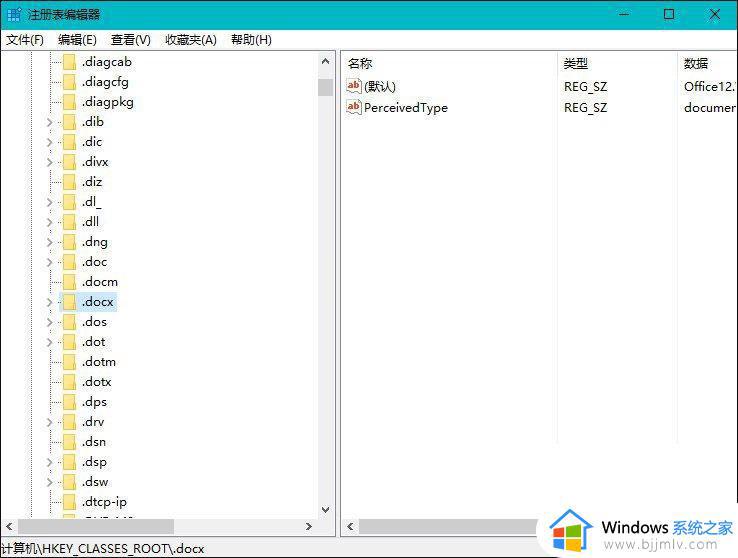
Task: Select the .diagpkg folder icon
Action: click(70, 102)
